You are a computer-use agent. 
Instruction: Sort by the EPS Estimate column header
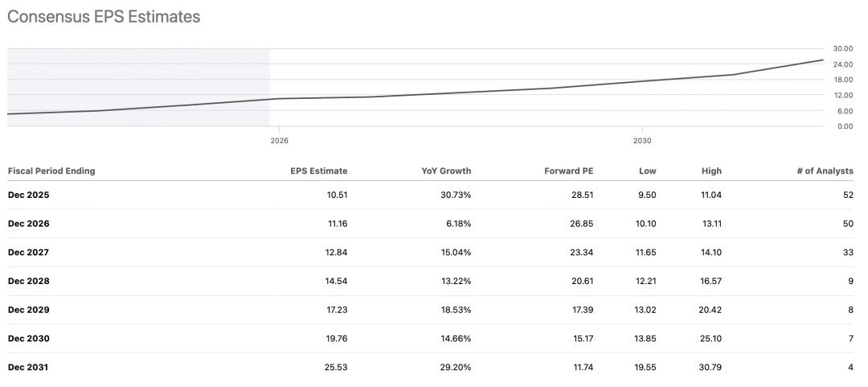[x=318, y=171]
